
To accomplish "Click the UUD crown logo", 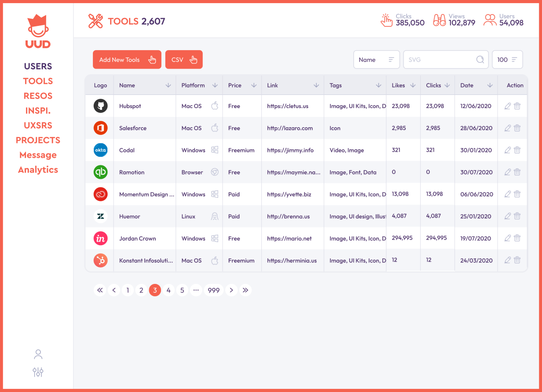I will pos(38,32).
